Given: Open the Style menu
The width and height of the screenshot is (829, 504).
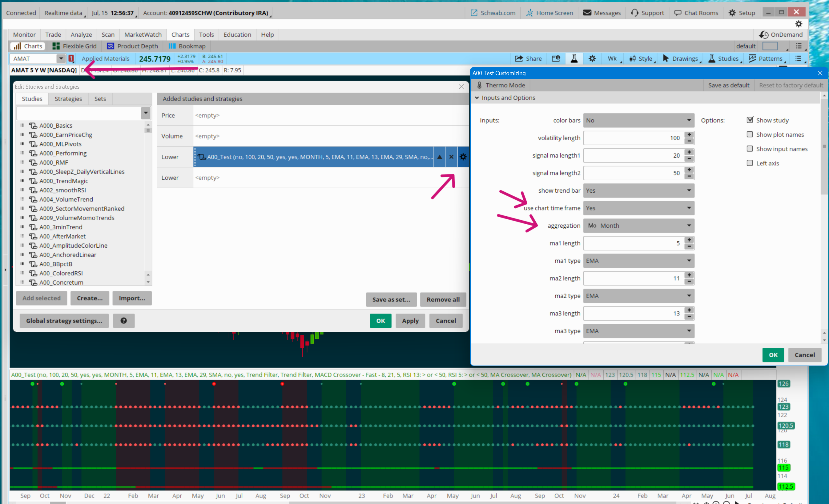Looking at the screenshot, I should [642, 58].
